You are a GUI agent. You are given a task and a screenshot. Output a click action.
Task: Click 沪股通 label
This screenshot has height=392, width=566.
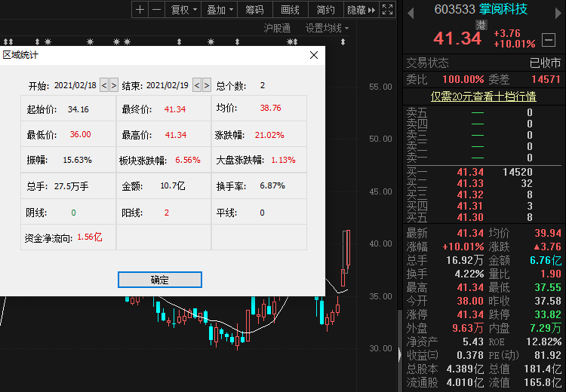(x=277, y=28)
